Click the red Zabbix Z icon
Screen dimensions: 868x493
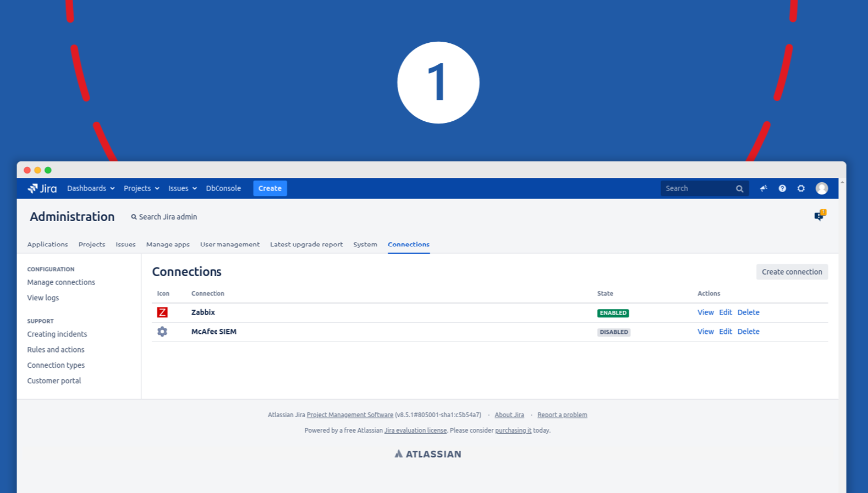(162, 313)
